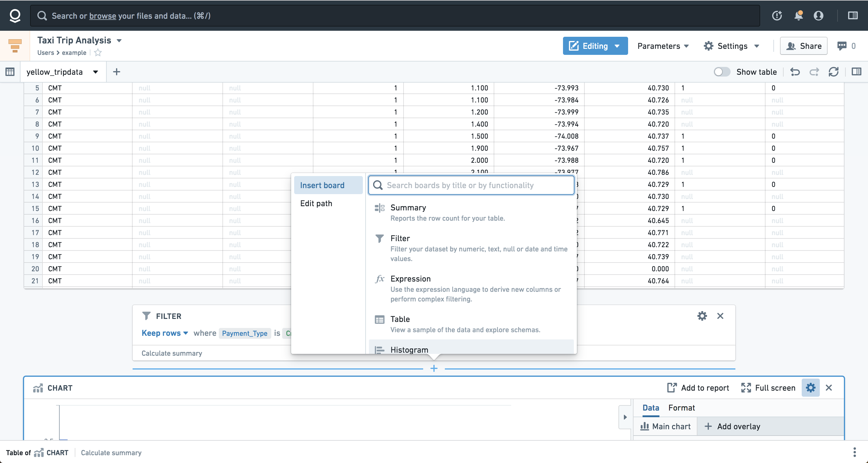
Task: Click the 2.000 value in row 11
Action: click(x=479, y=160)
